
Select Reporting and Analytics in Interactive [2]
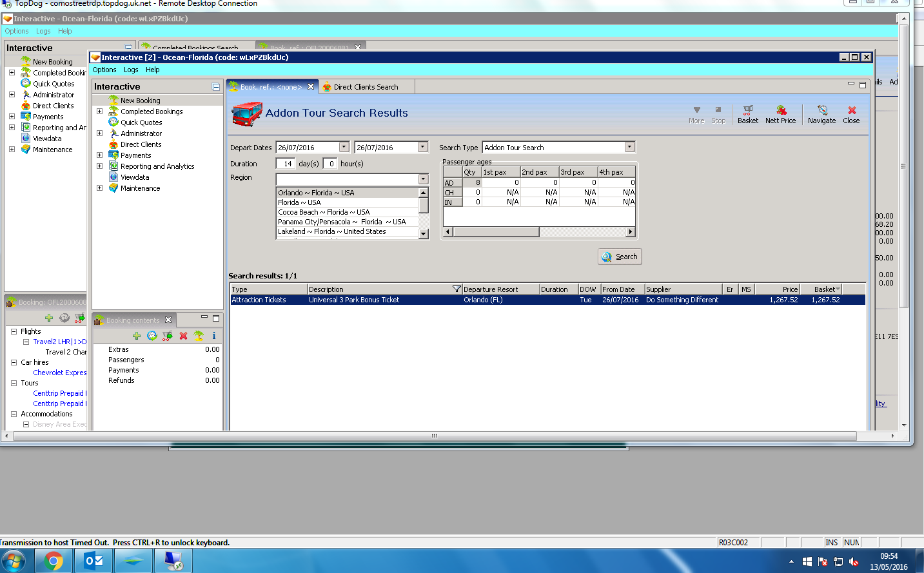(157, 166)
